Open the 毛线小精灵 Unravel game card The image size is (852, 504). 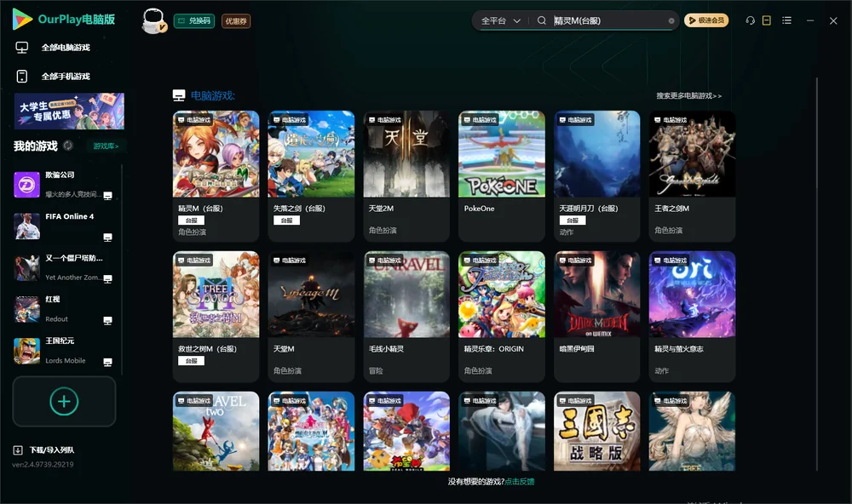pos(406,317)
